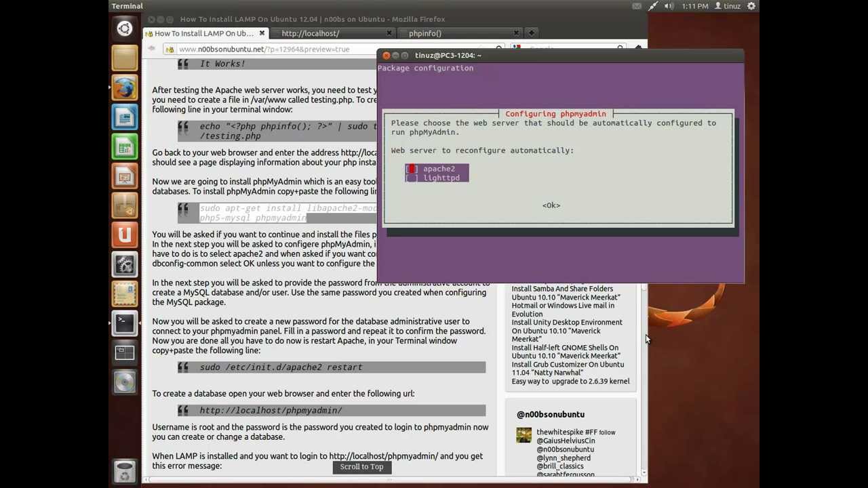
Task: Click thewhitespike tweet avatar thumbnail
Action: pyautogui.click(x=524, y=435)
